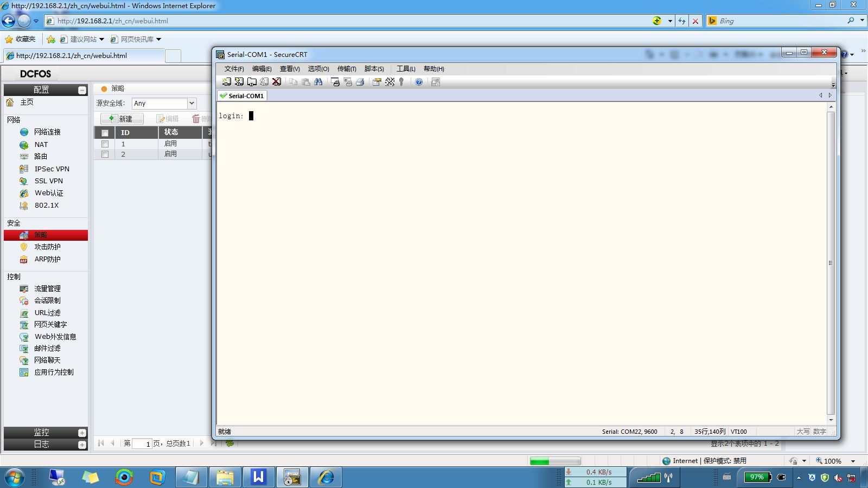Image resolution: width=868 pixels, height=488 pixels.
Task: Expand the 监控 section in DCFOS sidebar
Action: 82,433
